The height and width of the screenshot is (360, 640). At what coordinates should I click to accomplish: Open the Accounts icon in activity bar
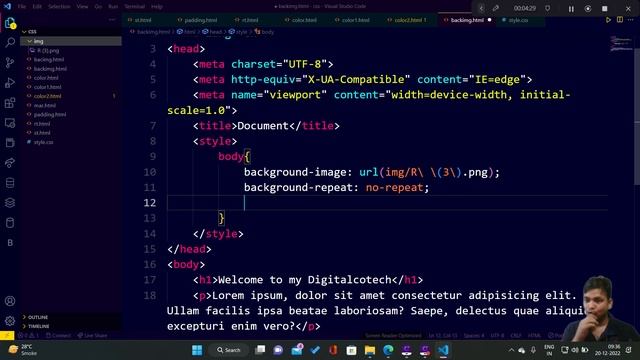pyautogui.click(x=10, y=301)
